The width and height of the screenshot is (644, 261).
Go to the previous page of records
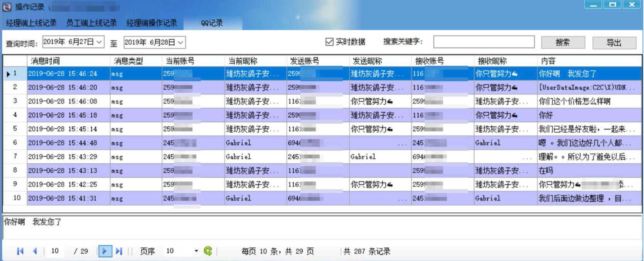pyautogui.click(x=35, y=251)
